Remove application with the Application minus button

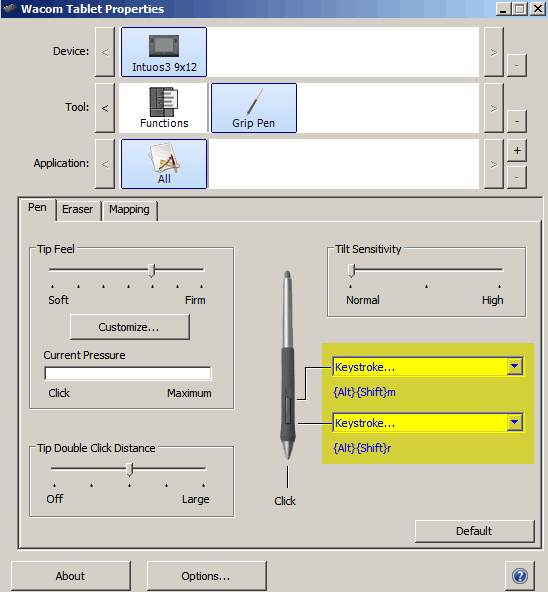517,177
